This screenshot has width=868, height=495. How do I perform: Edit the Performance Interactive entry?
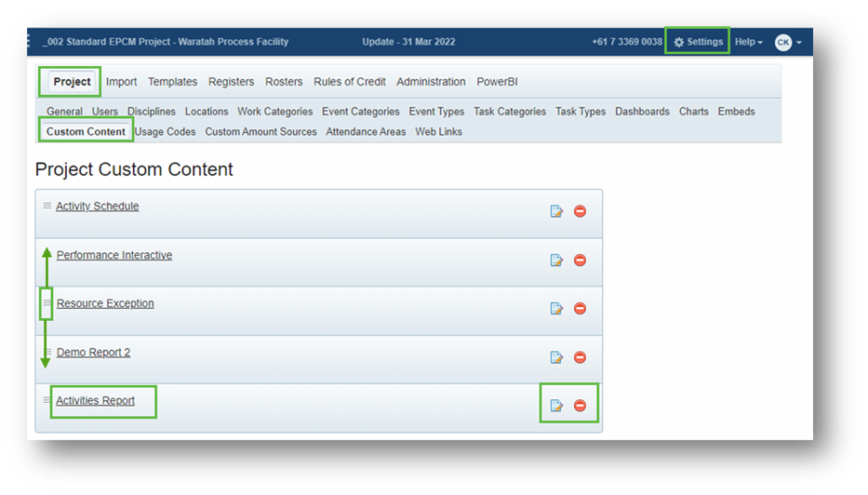556,260
